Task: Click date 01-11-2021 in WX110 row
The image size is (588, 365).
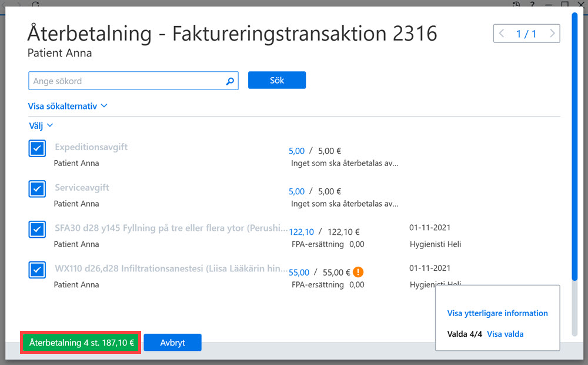Action: coord(430,268)
